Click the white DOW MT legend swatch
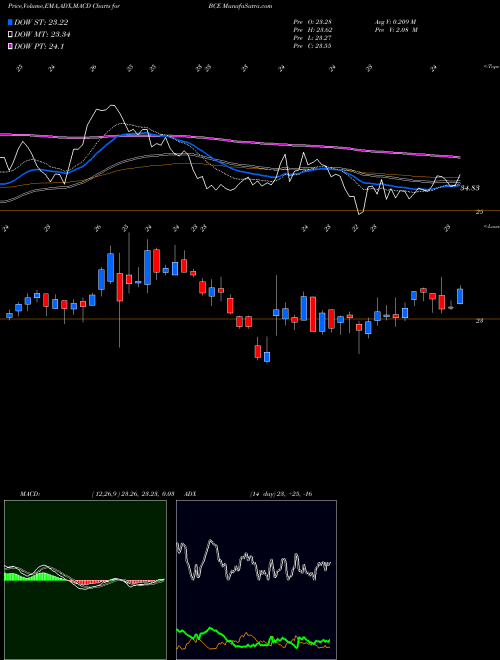The height and width of the screenshot is (660, 500). click(x=10, y=35)
